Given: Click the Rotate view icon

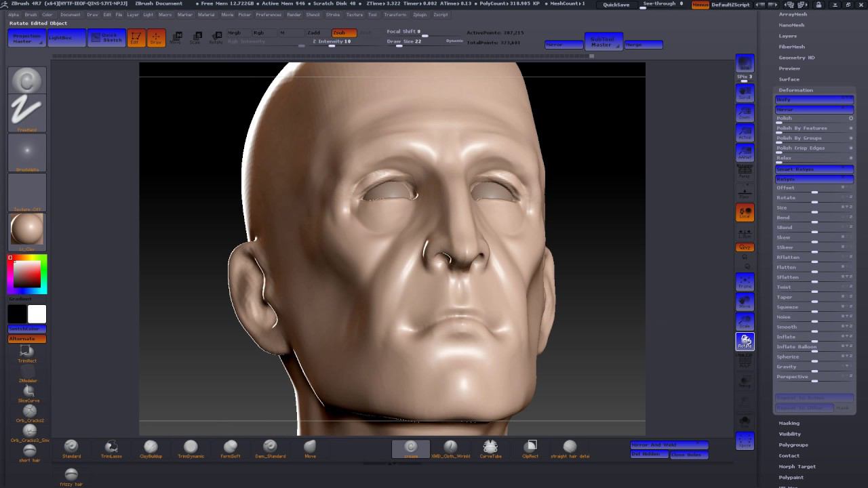Looking at the screenshot, I should tap(745, 342).
